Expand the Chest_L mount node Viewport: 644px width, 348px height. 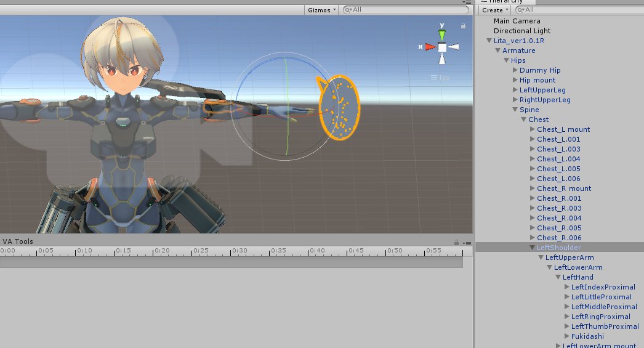[533, 129]
